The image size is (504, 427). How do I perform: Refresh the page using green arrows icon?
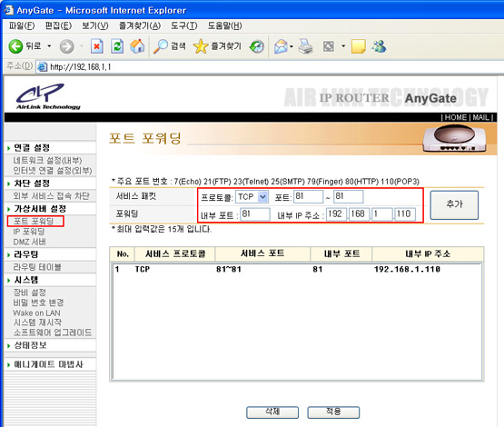point(117,46)
